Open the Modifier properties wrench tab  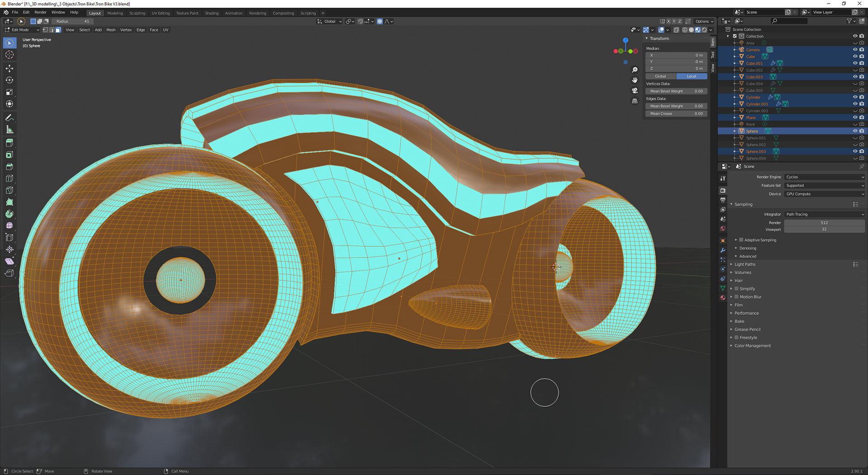tap(723, 250)
